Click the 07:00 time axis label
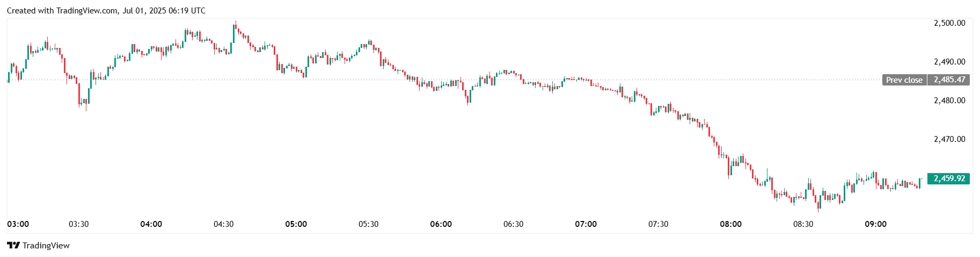The image size is (980, 257). (x=586, y=224)
